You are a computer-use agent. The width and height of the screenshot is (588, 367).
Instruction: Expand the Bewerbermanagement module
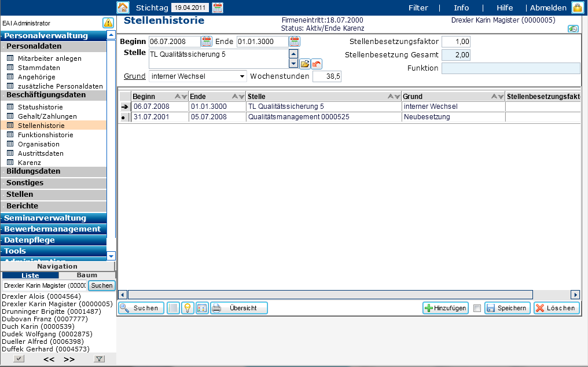pyautogui.click(x=54, y=229)
